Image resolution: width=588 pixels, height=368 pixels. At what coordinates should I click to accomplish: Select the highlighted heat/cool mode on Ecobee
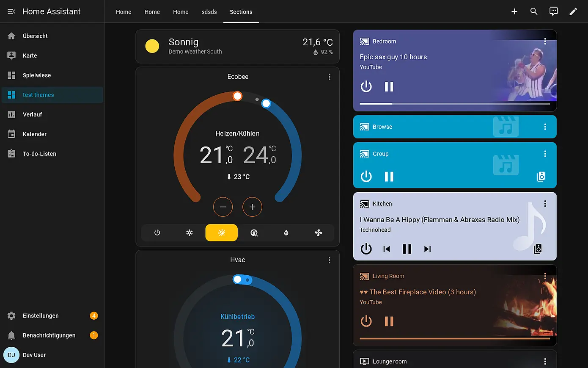pos(222,232)
